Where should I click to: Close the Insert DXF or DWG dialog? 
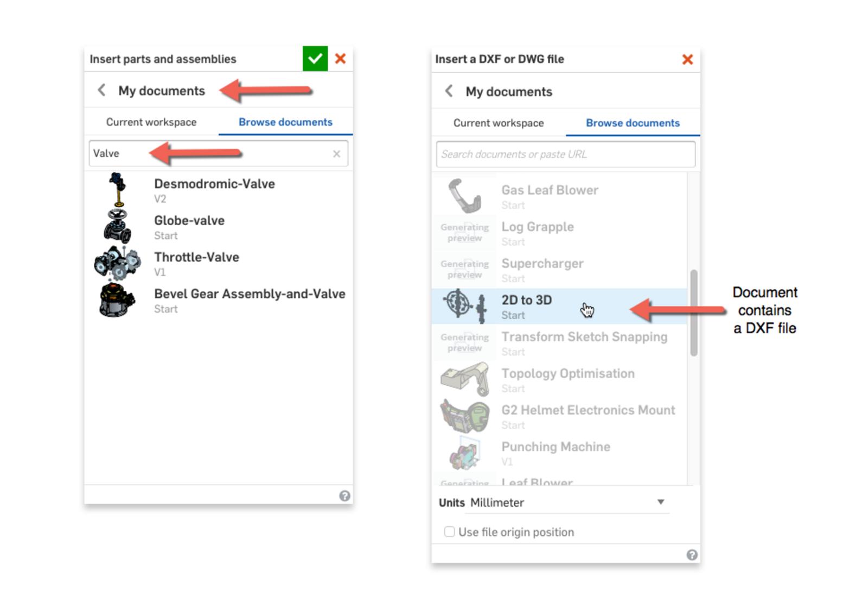687,59
